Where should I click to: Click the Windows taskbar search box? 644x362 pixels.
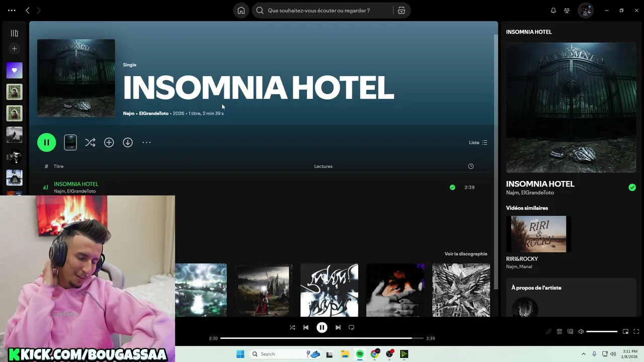pyautogui.click(x=285, y=354)
